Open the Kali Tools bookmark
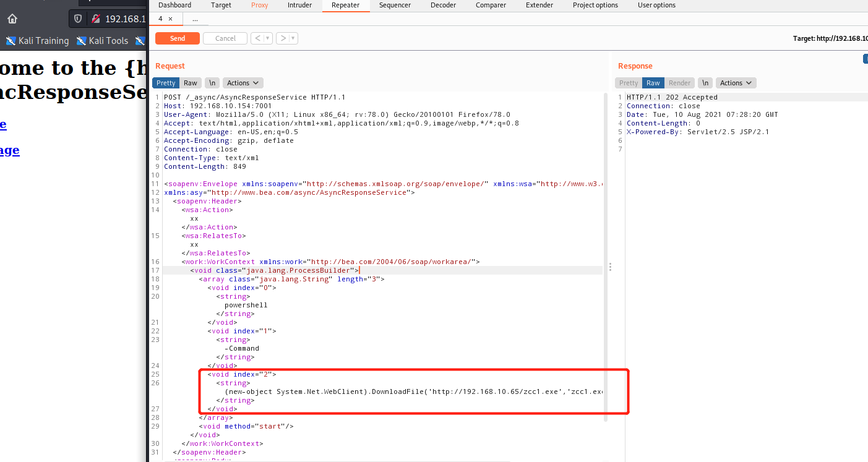The image size is (868, 462). tap(102, 41)
